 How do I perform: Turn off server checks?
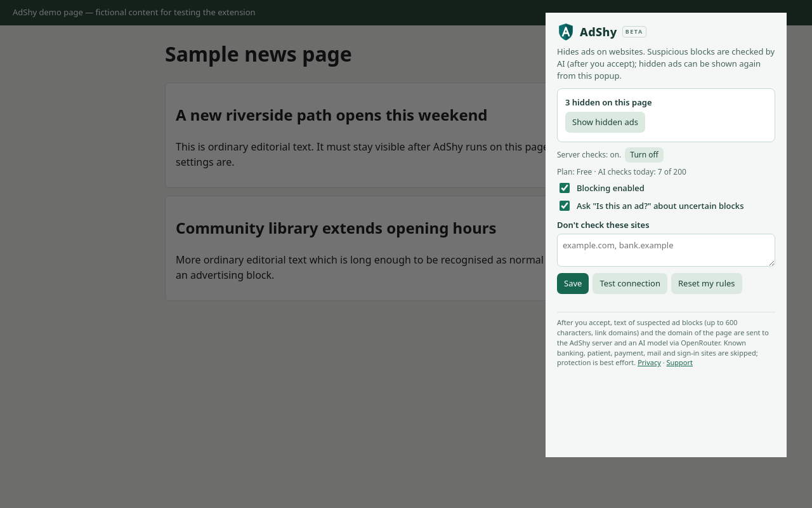(x=644, y=155)
